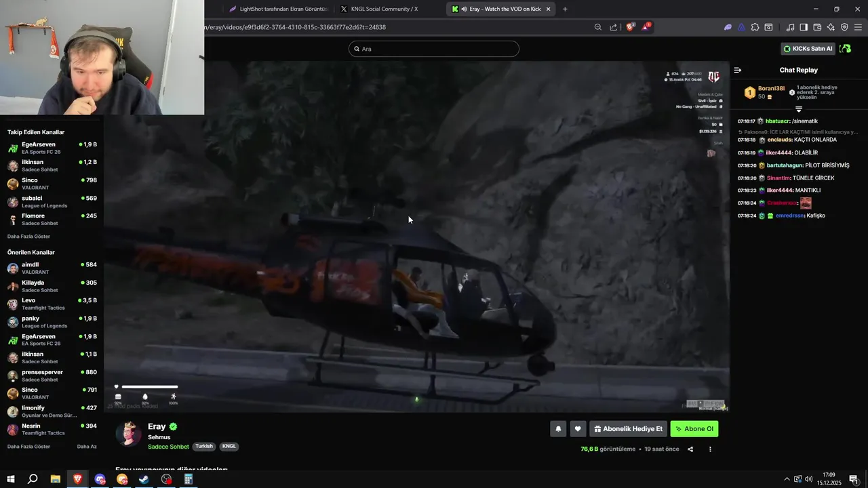Open the Nesrin Teamfight Tactics channel
This screenshot has width=868, height=488.
click(x=52, y=429)
